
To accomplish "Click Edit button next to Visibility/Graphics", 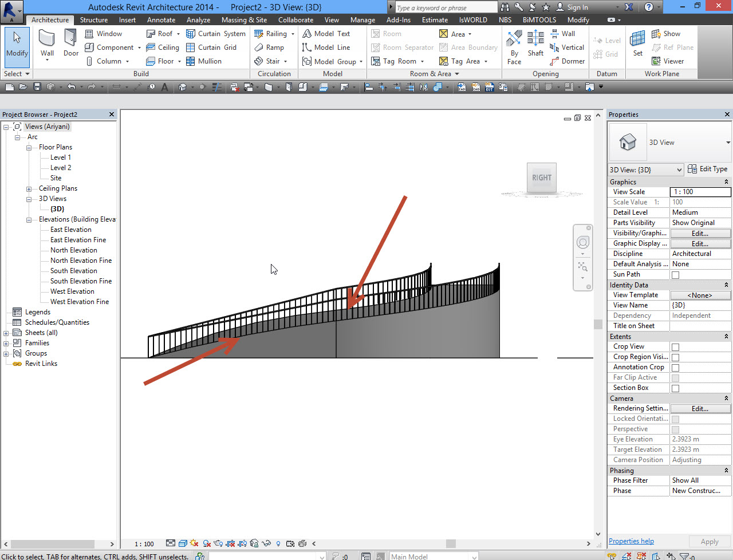I will (700, 233).
